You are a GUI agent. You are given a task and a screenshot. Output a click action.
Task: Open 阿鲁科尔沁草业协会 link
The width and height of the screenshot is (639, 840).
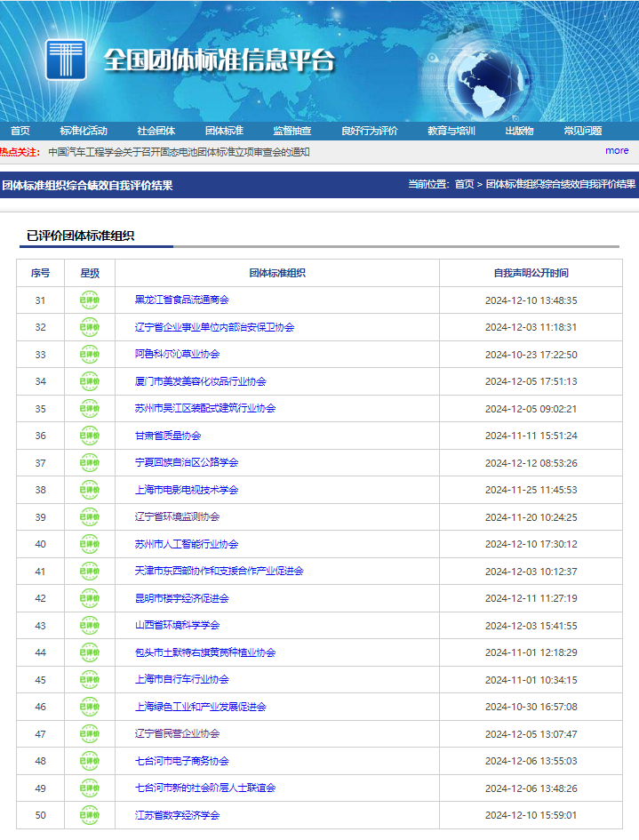[177, 354]
